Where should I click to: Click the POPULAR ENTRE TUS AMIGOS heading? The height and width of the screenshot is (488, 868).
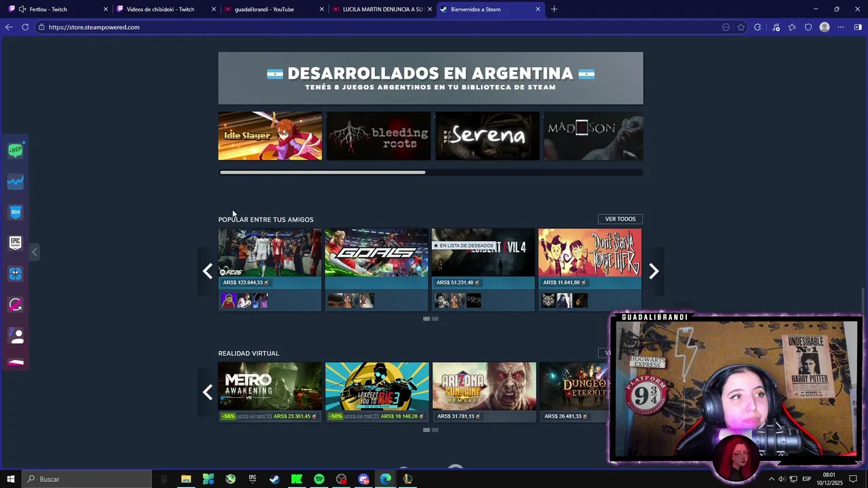pyautogui.click(x=266, y=220)
